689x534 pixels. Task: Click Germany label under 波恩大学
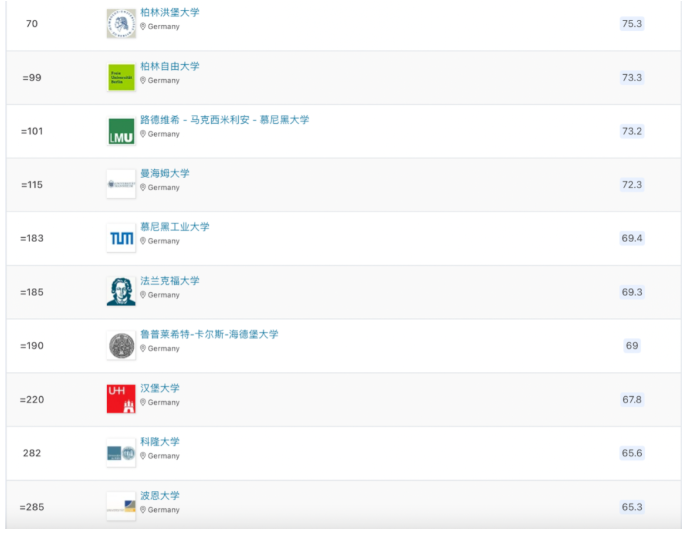tap(163, 510)
